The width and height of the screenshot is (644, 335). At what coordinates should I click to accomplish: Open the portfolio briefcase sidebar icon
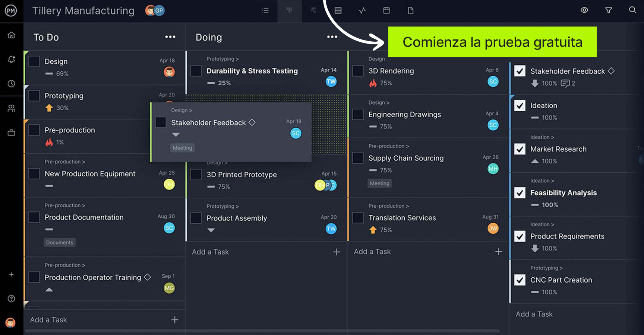(x=12, y=133)
